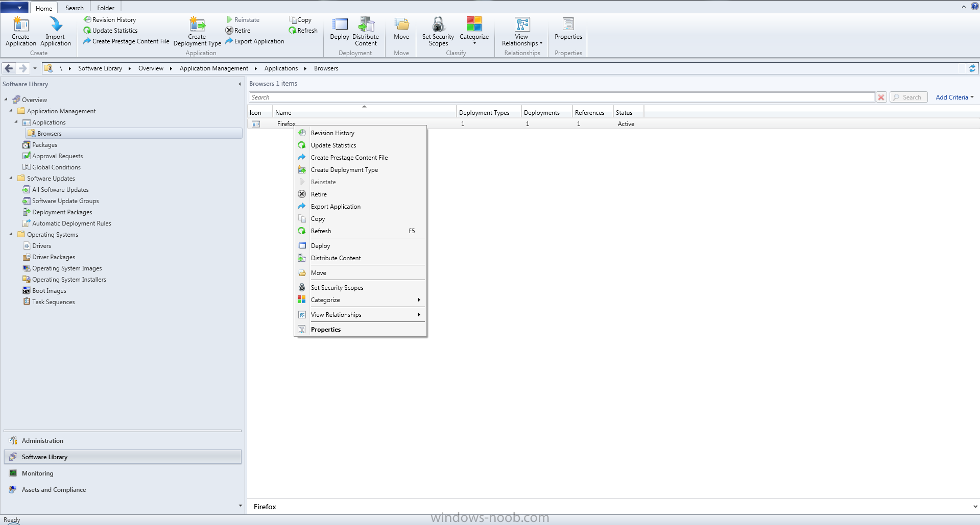Click Retire in the ribbon

click(x=238, y=30)
